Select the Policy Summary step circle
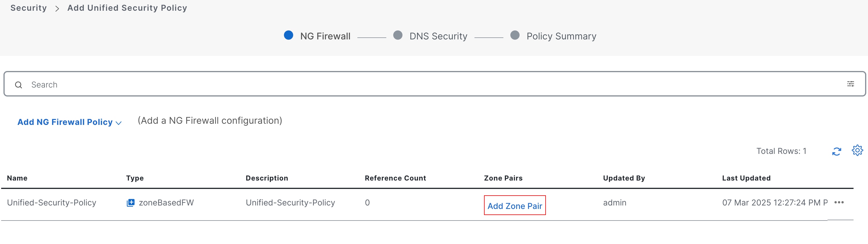Image resolution: width=868 pixels, height=244 pixels. tap(515, 35)
